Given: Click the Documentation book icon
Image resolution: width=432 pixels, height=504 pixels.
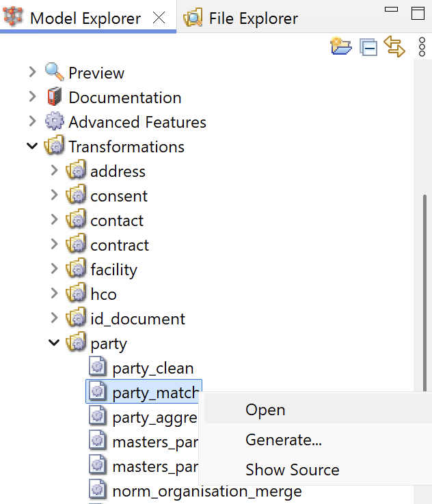Looking at the screenshot, I should pyautogui.click(x=54, y=97).
